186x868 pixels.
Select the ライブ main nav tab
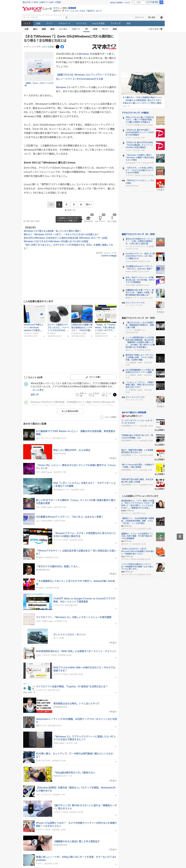(49, 24)
